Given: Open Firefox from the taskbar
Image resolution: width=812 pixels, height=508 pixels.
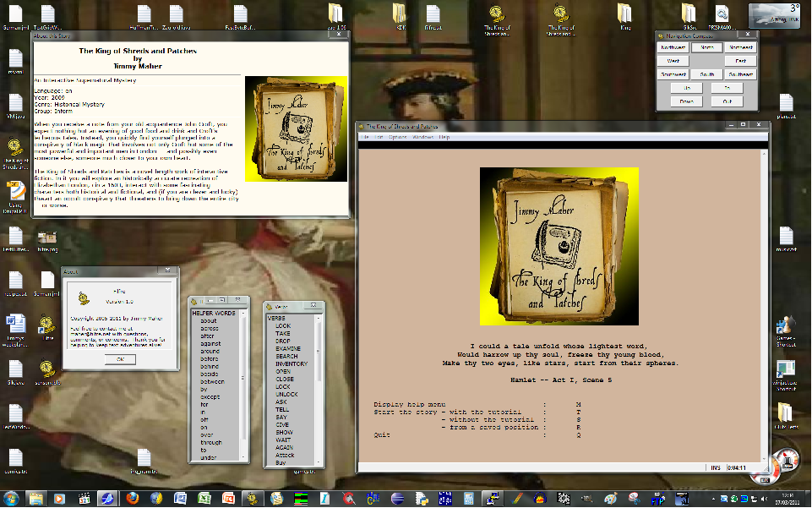Looking at the screenshot, I should [x=132, y=498].
